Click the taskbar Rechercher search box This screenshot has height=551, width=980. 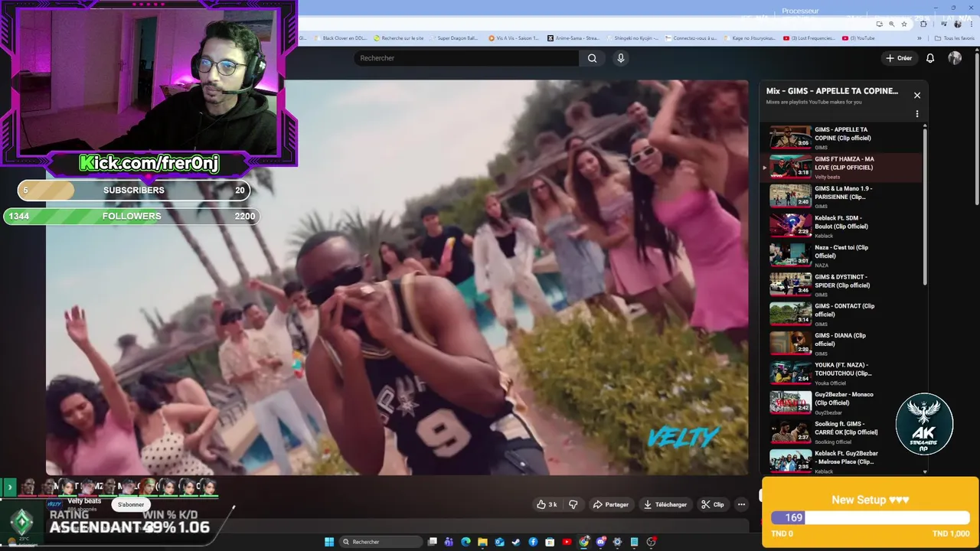[381, 542]
